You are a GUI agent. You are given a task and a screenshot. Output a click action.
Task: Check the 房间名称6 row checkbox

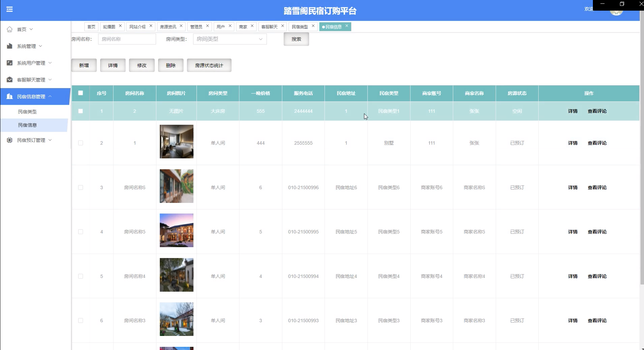(x=81, y=188)
